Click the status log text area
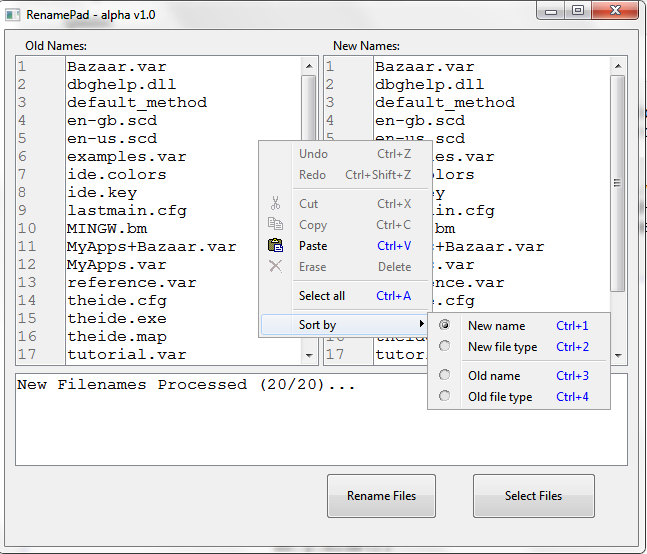Viewport: 647px width, 554px height. [321, 420]
